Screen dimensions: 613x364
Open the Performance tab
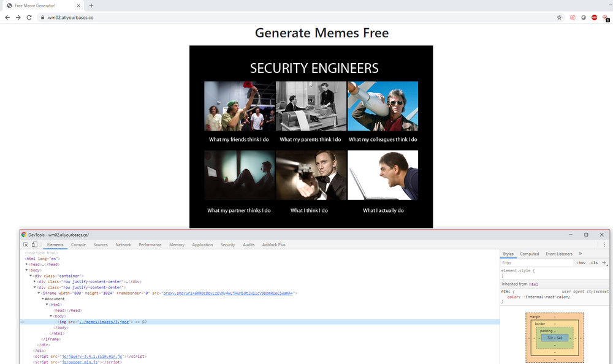150,245
